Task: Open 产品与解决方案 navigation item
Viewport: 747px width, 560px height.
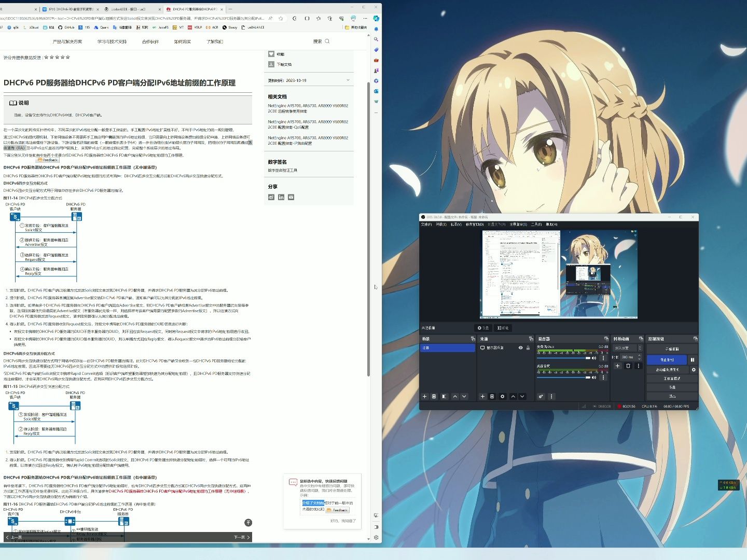Action: click(x=67, y=41)
